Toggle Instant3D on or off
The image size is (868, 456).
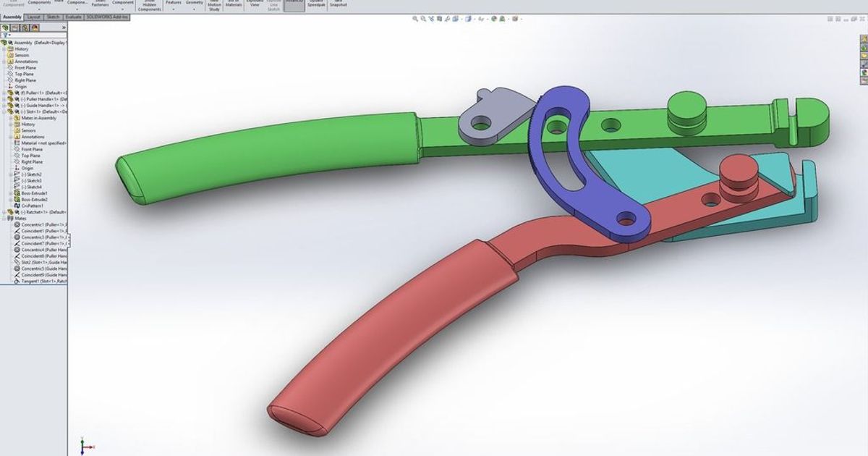294,6
